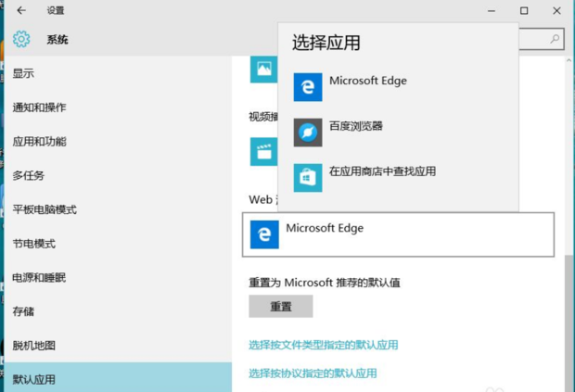
Task: Choose 百度浏览器 text in list
Action: (356, 126)
